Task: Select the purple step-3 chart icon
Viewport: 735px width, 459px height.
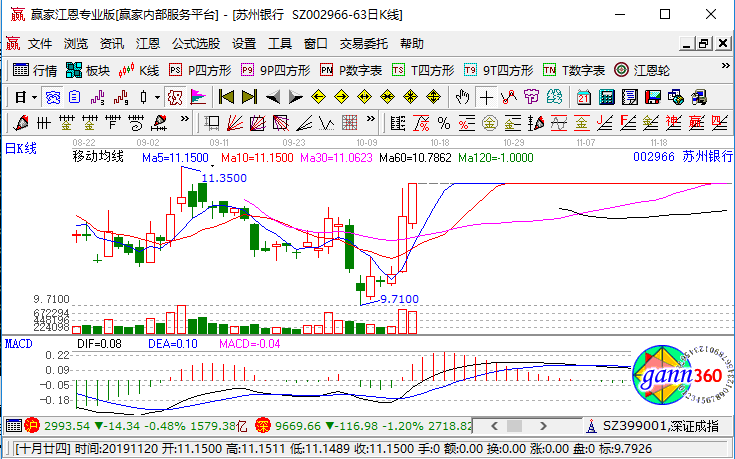Action: pos(98,98)
